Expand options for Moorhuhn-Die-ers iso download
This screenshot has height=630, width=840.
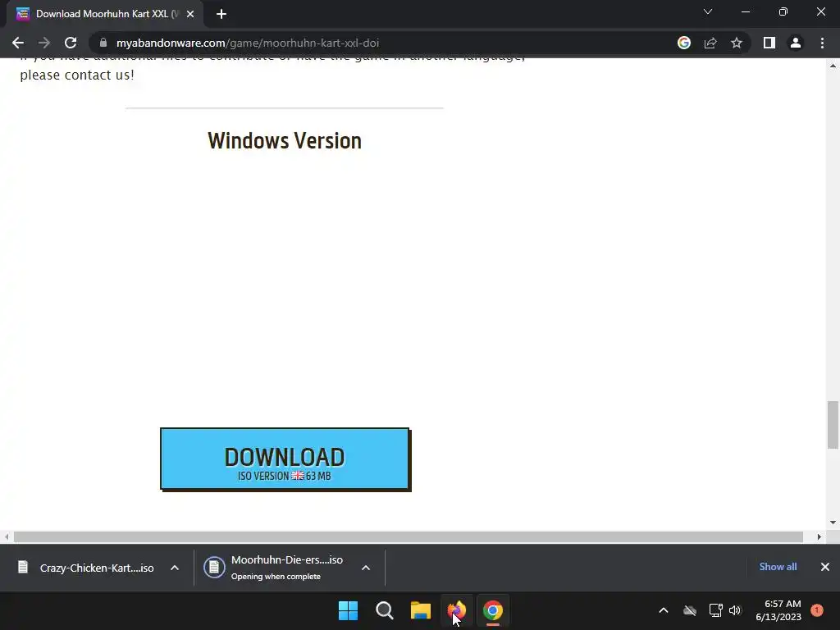click(366, 568)
